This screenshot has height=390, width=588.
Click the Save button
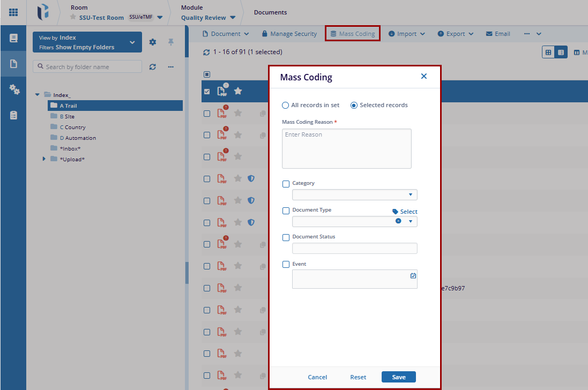(x=398, y=377)
